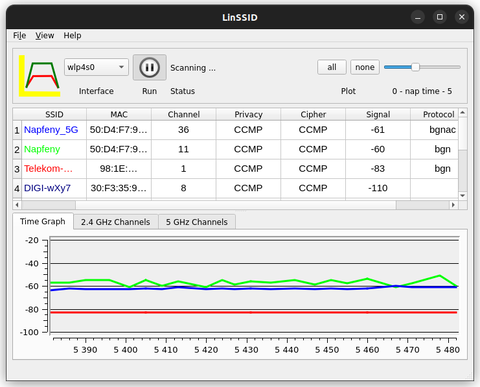The image size is (480, 387).
Task: Open the wlp4s0 interface dropdown
Action: (x=96, y=67)
